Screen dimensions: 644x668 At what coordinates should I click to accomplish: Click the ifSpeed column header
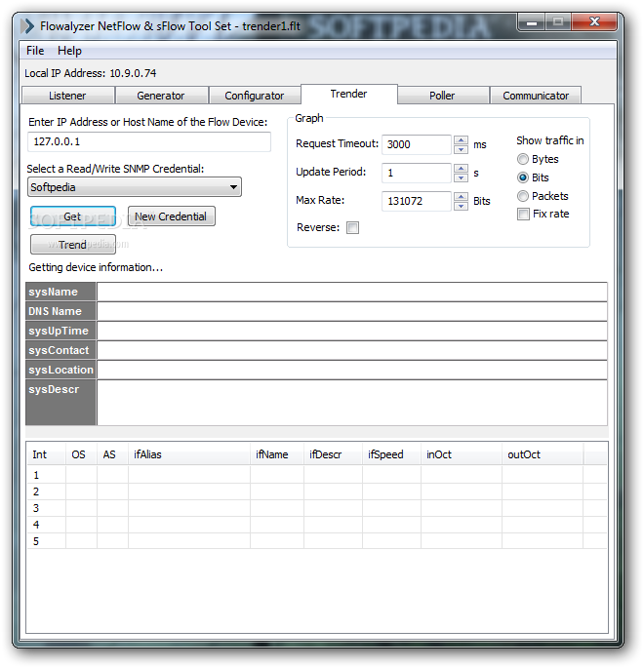(x=391, y=454)
